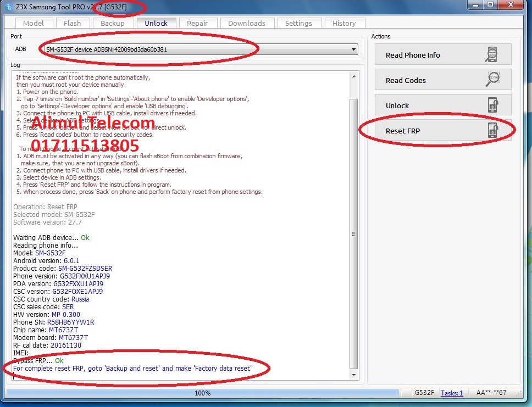Click the phone magnifier icon on Read Phone Info
Viewport: 532px width, 407px height.
[x=491, y=54]
